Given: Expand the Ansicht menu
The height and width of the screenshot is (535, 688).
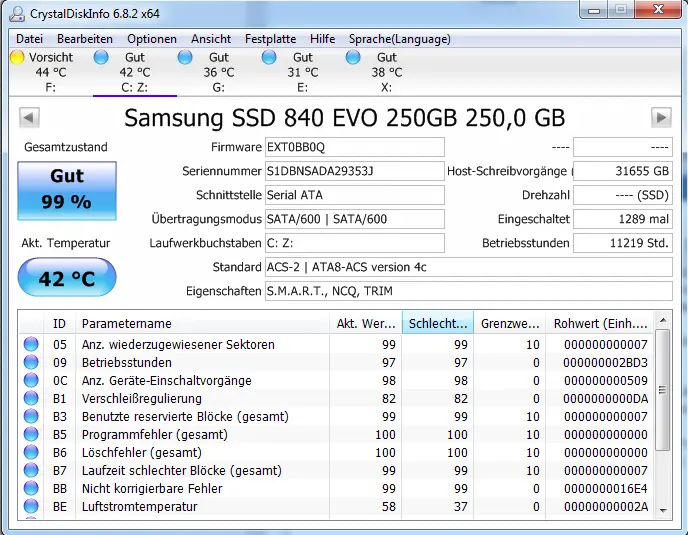Looking at the screenshot, I should (x=211, y=39).
